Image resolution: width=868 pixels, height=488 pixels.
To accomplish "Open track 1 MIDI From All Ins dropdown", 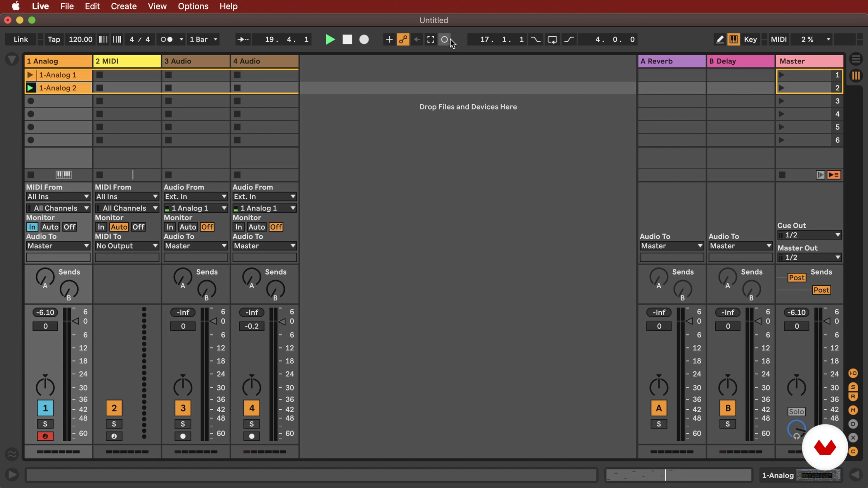I will pos(58,197).
